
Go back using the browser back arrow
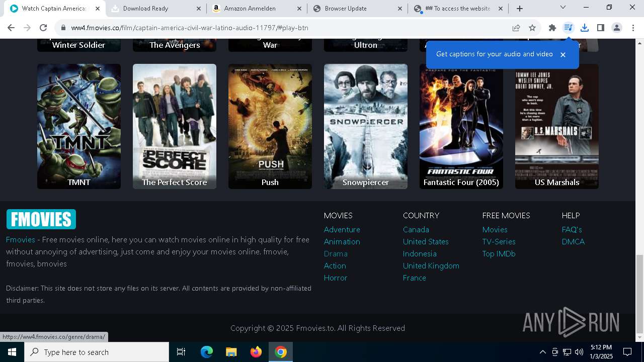(11, 28)
